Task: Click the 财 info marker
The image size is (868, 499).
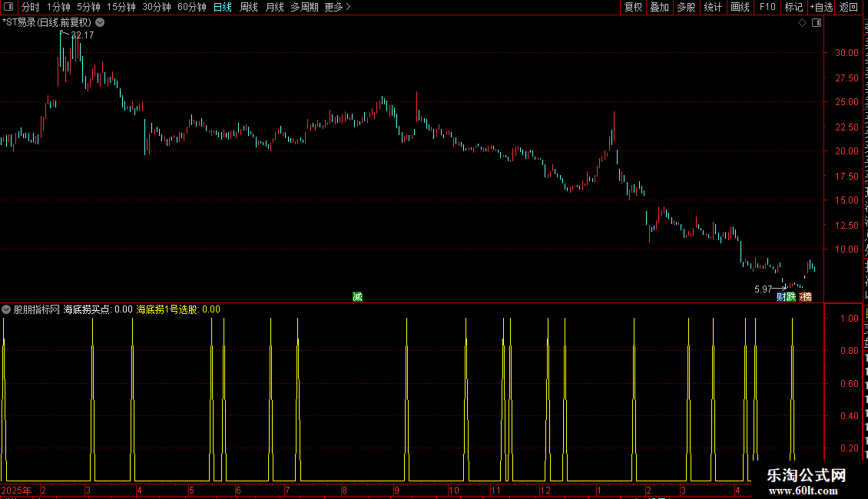Action: click(x=781, y=297)
